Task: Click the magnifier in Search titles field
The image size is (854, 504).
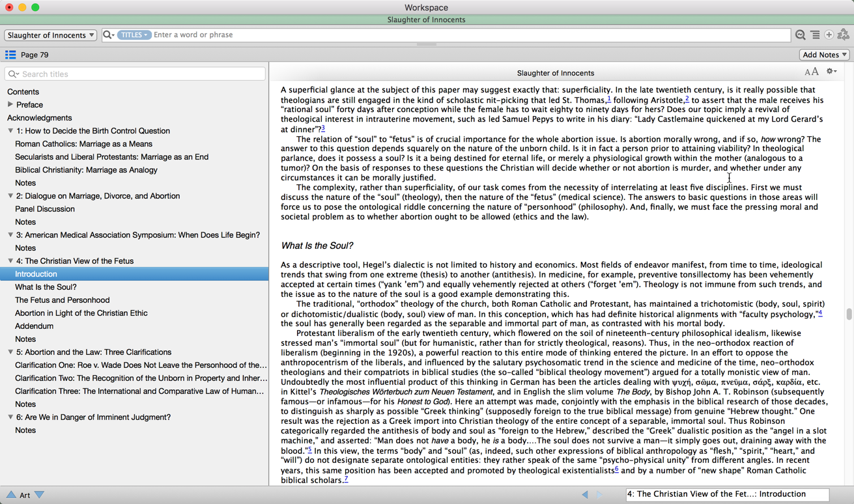Action: (x=13, y=74)
